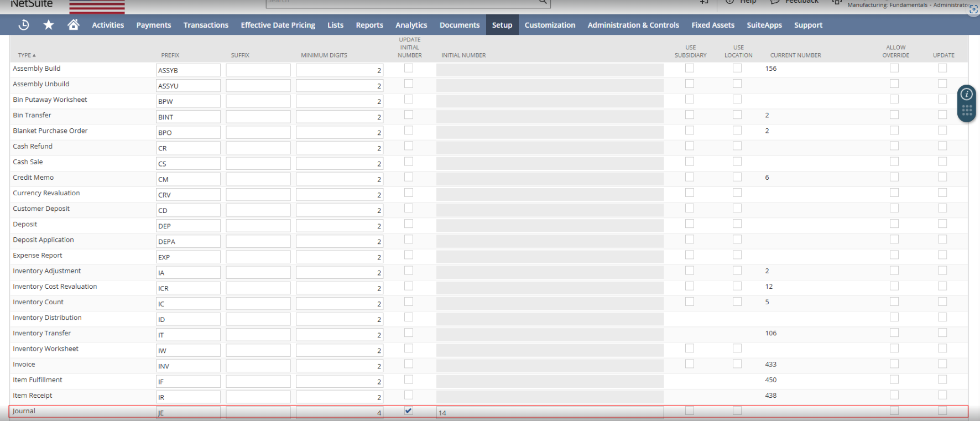The width and height of the screenshot is (980, 421).
Task: Open the Customization menu
Action: (x=550, y=25)
